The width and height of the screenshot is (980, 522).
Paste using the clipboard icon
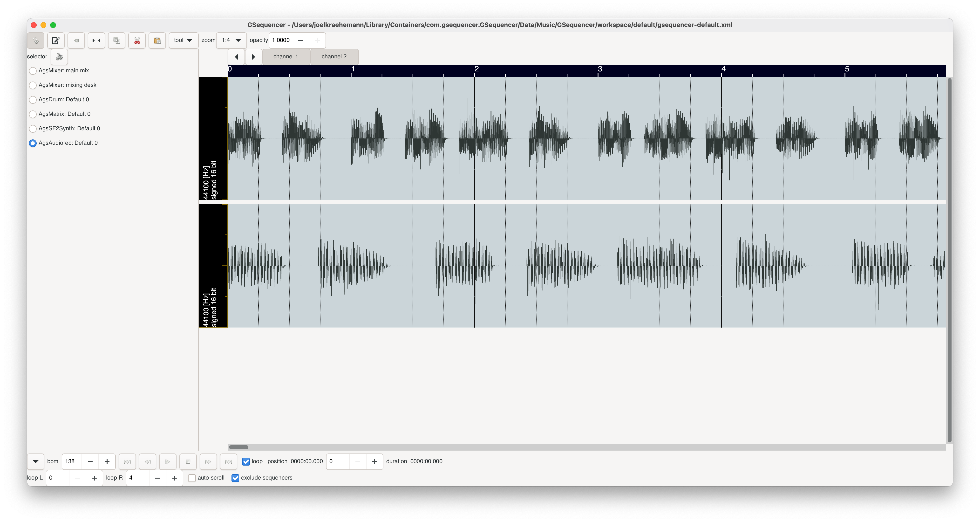point(157,40)
